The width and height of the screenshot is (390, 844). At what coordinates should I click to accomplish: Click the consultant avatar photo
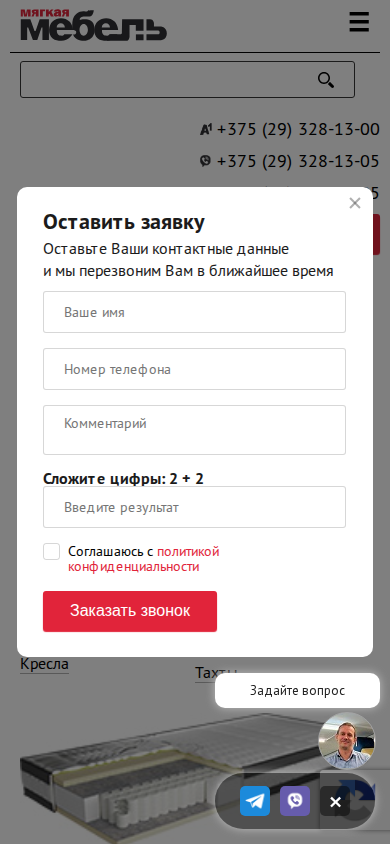click(346, 741)
